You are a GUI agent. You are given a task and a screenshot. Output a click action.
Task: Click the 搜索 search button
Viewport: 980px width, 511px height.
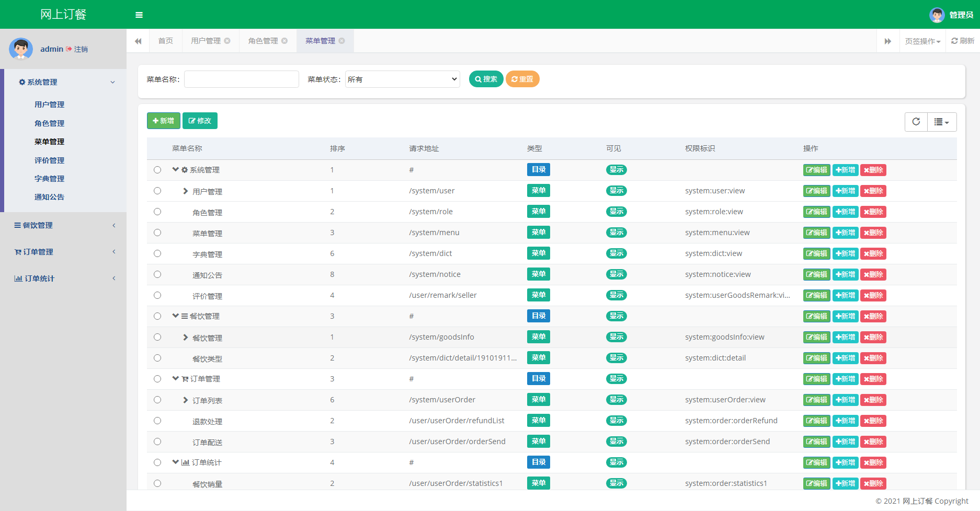click(486, 79)
